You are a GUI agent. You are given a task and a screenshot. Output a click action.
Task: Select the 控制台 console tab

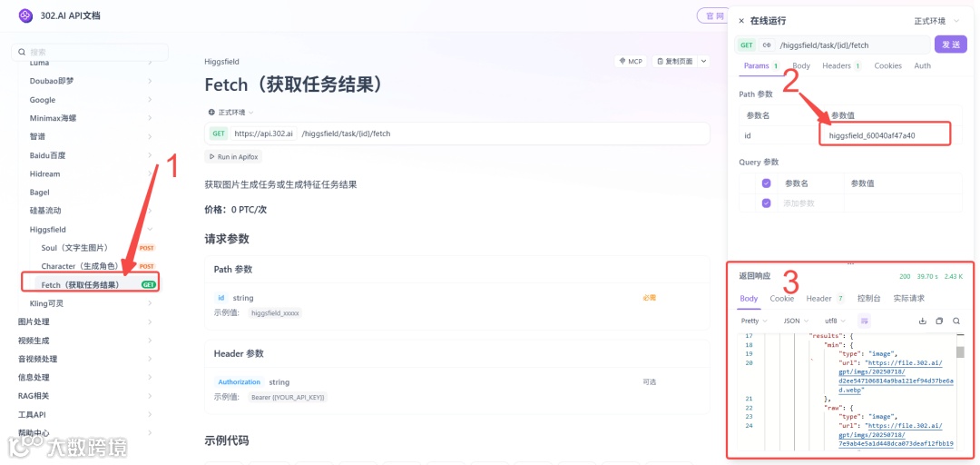pos(868,299)
